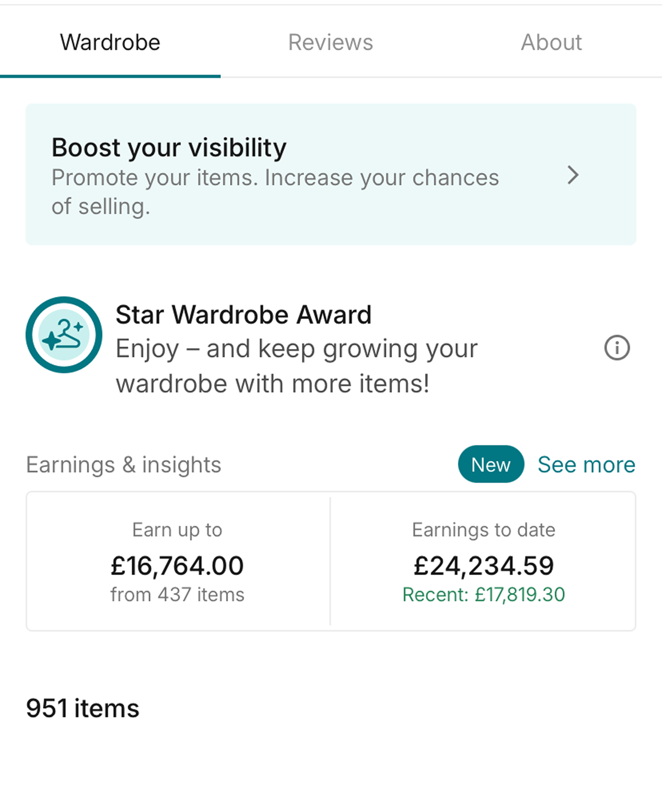This screenshot has height=812, width=662.
Task: Tap the 951 items count heading
Action: (83, 708)
